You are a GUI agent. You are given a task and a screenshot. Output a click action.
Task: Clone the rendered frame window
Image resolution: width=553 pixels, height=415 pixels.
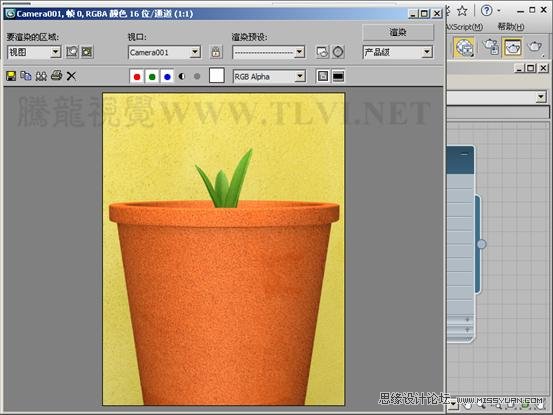(41, 76)
